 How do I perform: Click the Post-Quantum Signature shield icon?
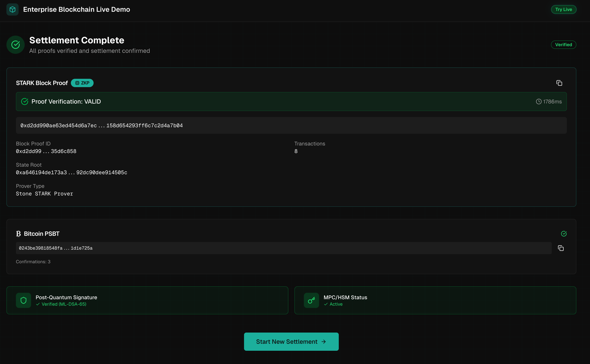pyautogui.click(x=23, y=300)
